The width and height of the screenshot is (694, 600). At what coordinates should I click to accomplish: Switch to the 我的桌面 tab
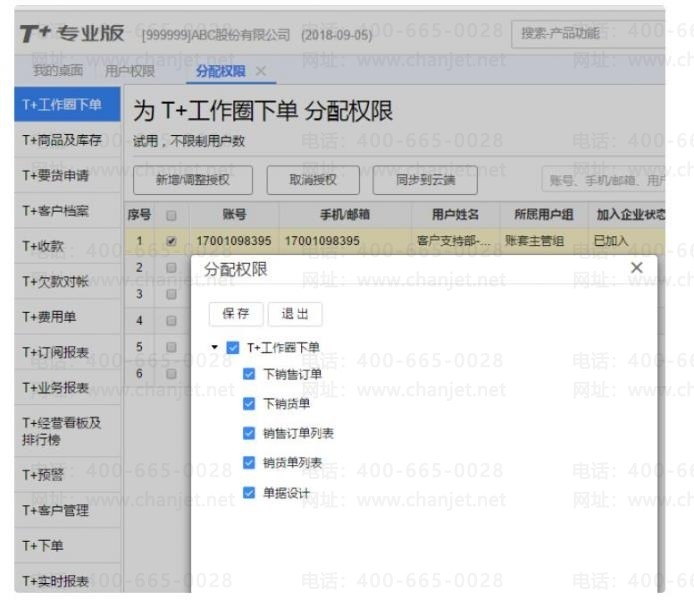(x=58, y=70)
